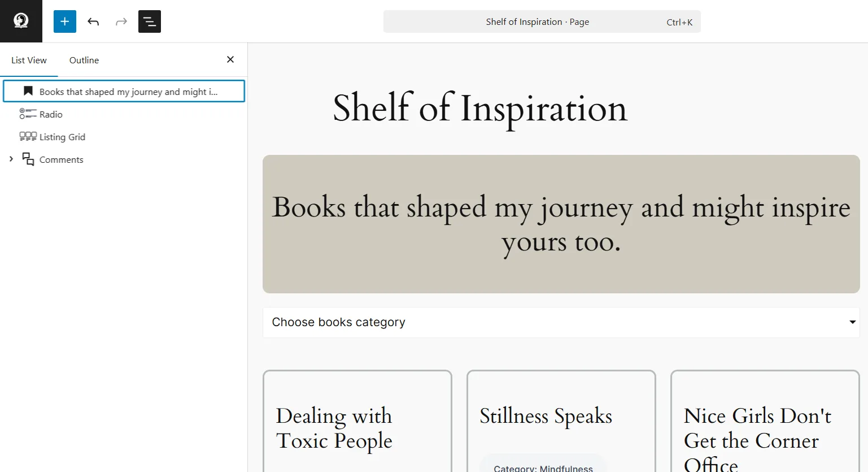Click the WordPress site logo
868x472 pixels.
[21, 21]
